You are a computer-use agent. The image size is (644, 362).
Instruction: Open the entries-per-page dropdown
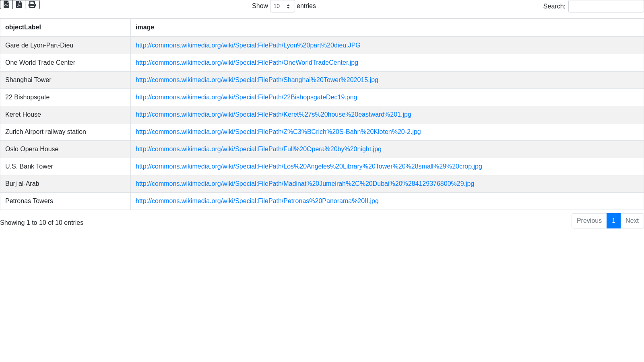[x=282, y=6]
